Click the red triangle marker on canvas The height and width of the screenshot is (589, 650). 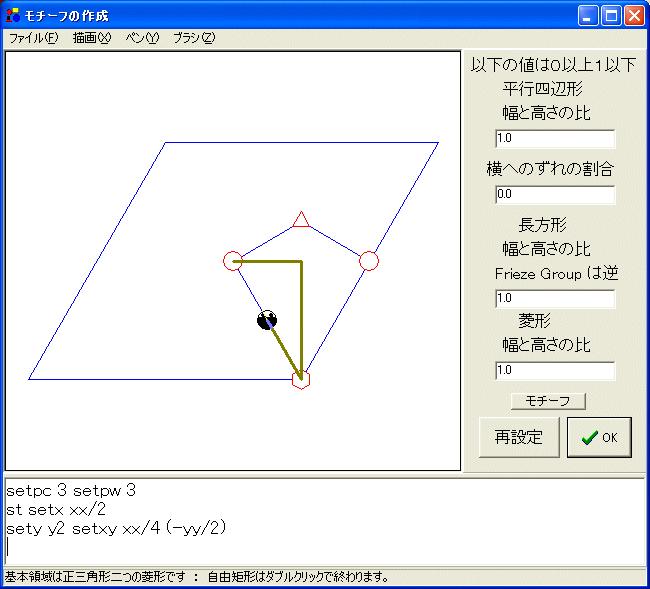(x=301, y=220)
